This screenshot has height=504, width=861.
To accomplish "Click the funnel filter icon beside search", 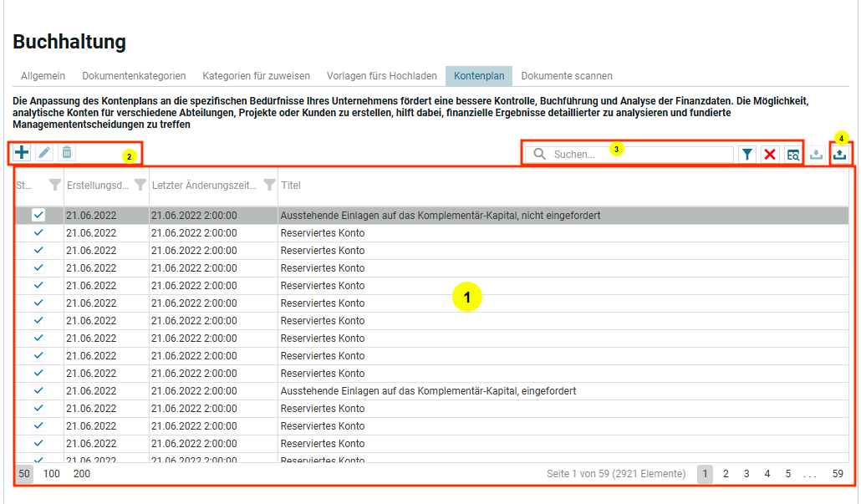I will coord(746,155).
